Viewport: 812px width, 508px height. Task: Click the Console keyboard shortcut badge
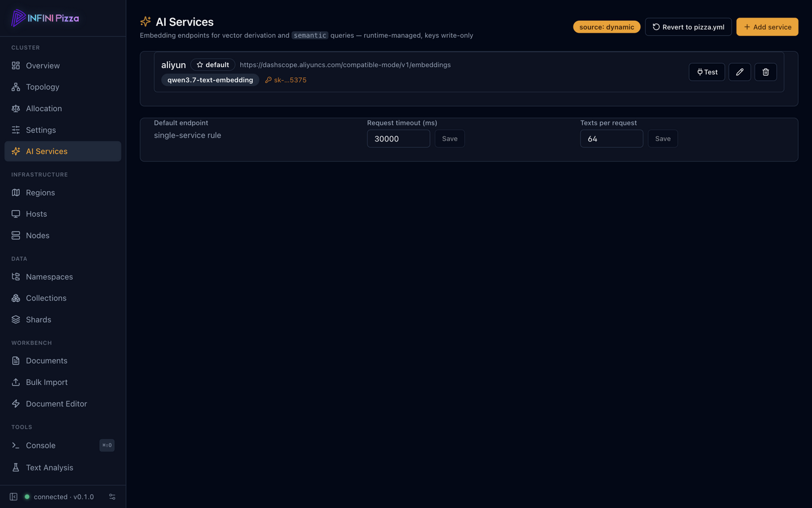pyautogui.click(x=107, y=445)
